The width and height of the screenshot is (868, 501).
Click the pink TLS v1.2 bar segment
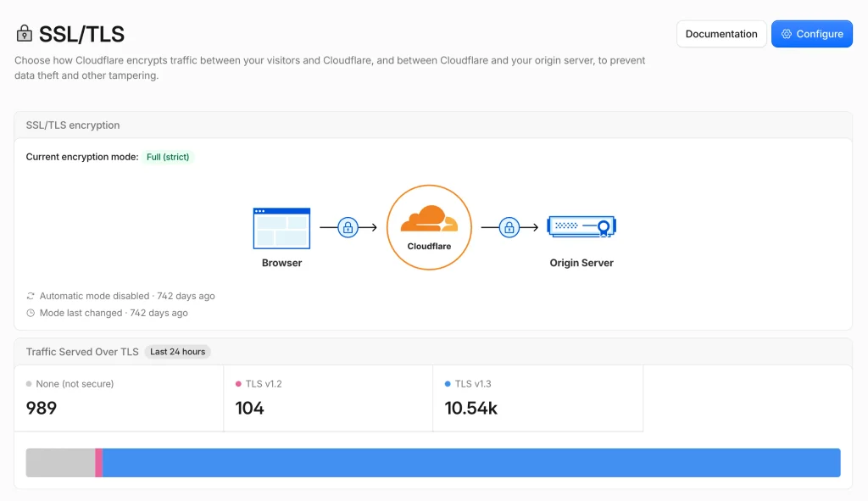tap(98, 463)
